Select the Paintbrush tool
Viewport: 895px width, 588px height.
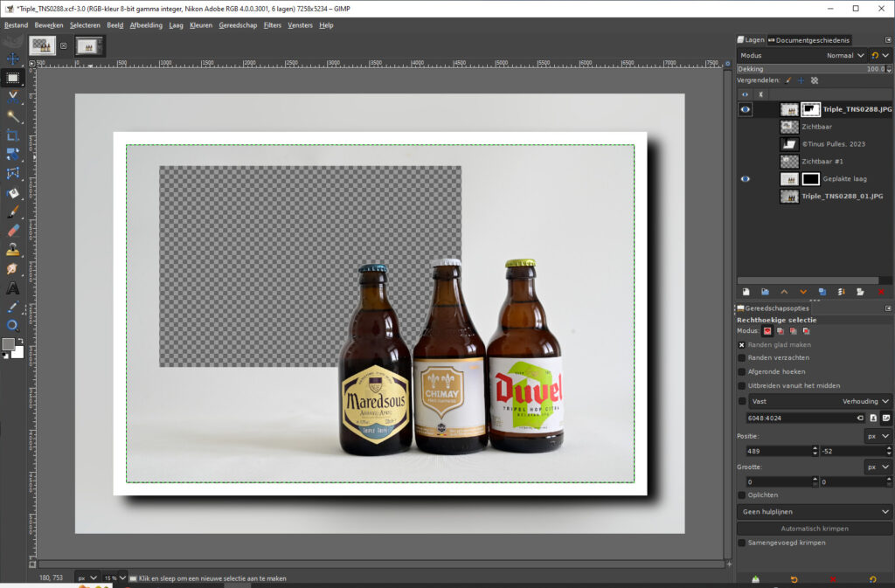point(12,211)
